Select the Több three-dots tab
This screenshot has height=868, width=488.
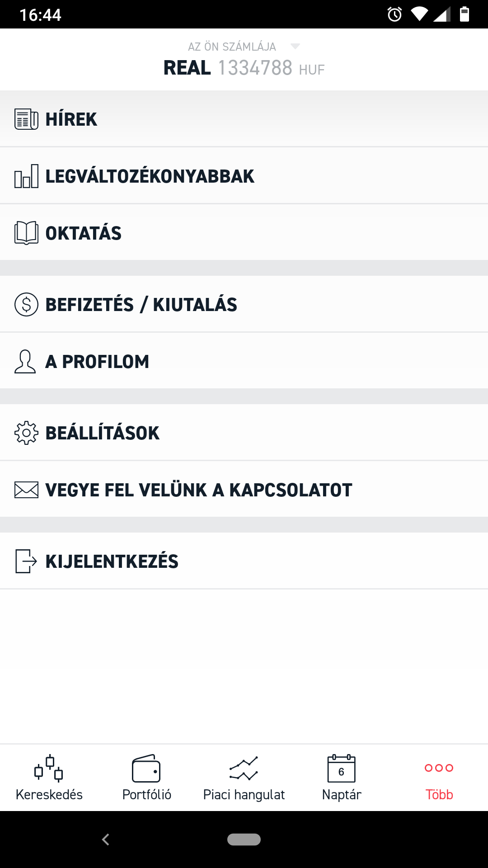point(439,778)
